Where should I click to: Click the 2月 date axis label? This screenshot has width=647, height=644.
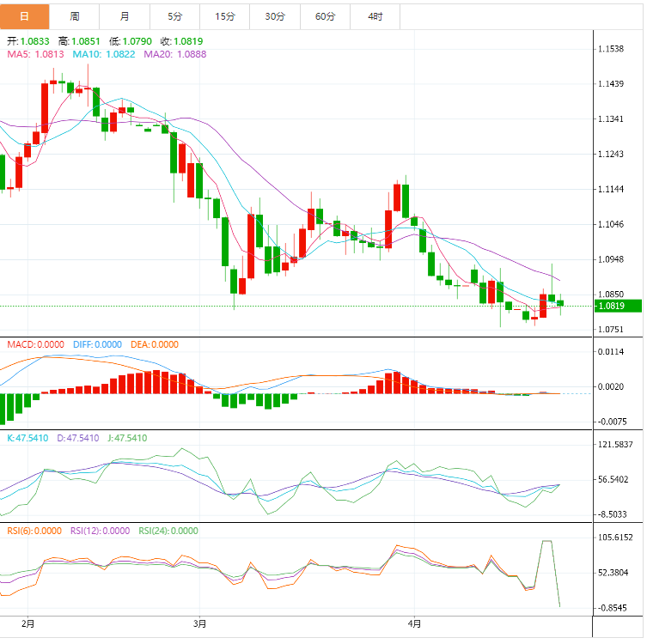27,623
